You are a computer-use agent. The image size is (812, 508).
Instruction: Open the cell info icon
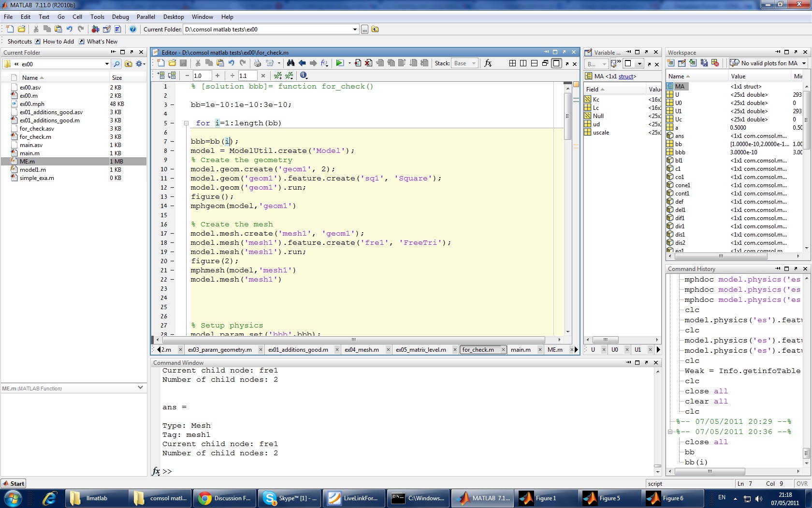point(304,75)
